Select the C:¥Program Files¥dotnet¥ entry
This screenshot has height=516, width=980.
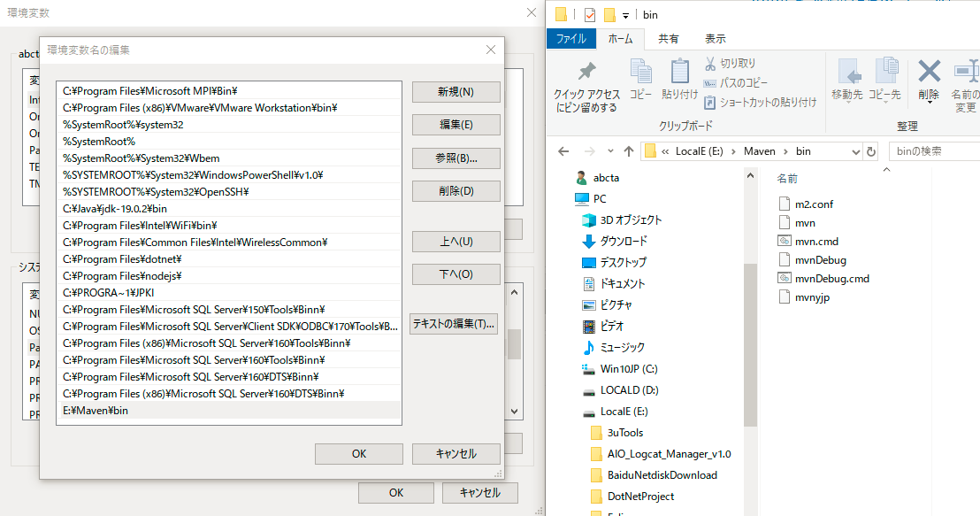coord(229,259)
